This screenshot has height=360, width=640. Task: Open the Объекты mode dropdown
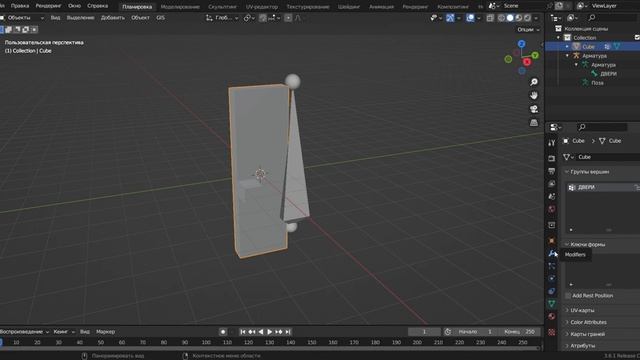pyautogui.click(x=22, y=18)
